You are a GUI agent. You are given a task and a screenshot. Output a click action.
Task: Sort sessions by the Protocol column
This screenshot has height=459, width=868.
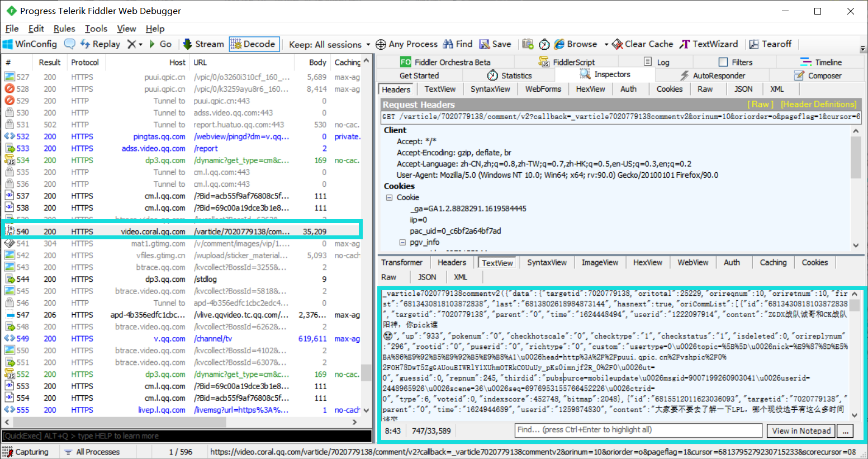(85, 62)
